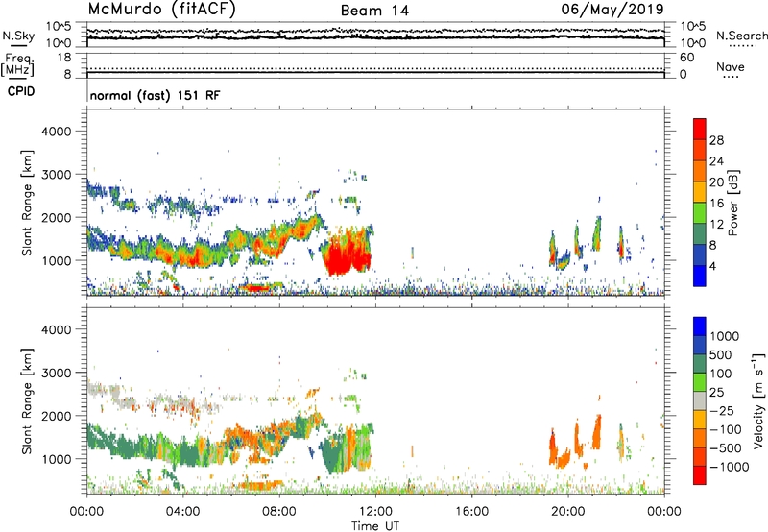This screenshot has height=532, width=768.
Task: Click the 04:00 time axis label
Action: pos(182,512)
